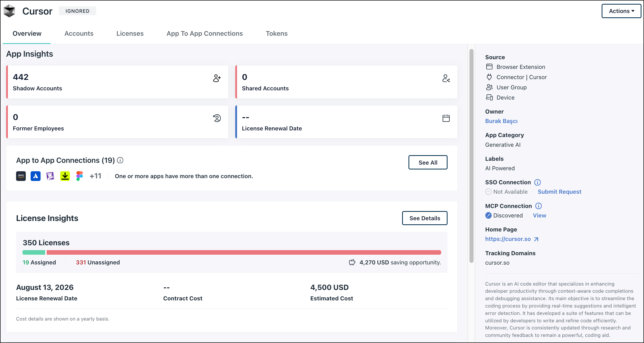Click the See All connections button
644x343 pixels.
[x=428, y=162]
